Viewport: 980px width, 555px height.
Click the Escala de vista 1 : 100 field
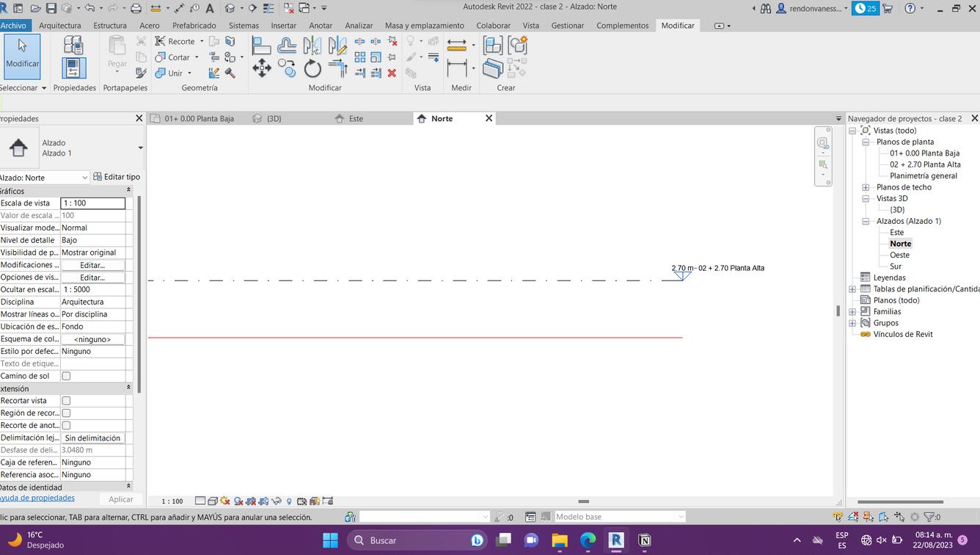(x=92, y=203)
